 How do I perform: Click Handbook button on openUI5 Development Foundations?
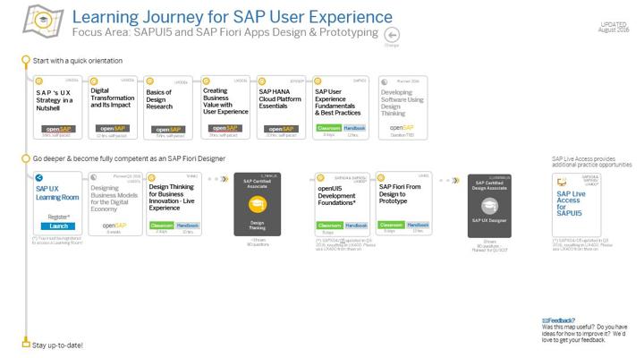tap(356, 226)
